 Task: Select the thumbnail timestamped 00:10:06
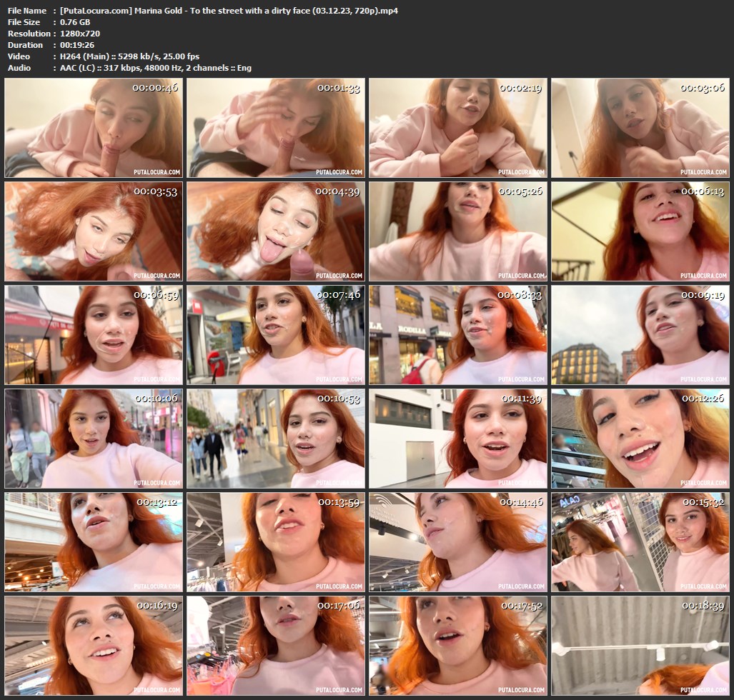94,439
